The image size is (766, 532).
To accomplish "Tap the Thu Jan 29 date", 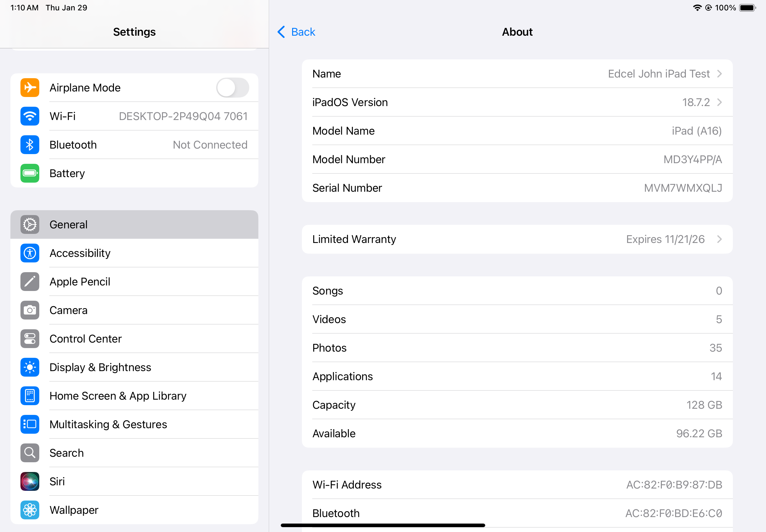I will point(66,8).
